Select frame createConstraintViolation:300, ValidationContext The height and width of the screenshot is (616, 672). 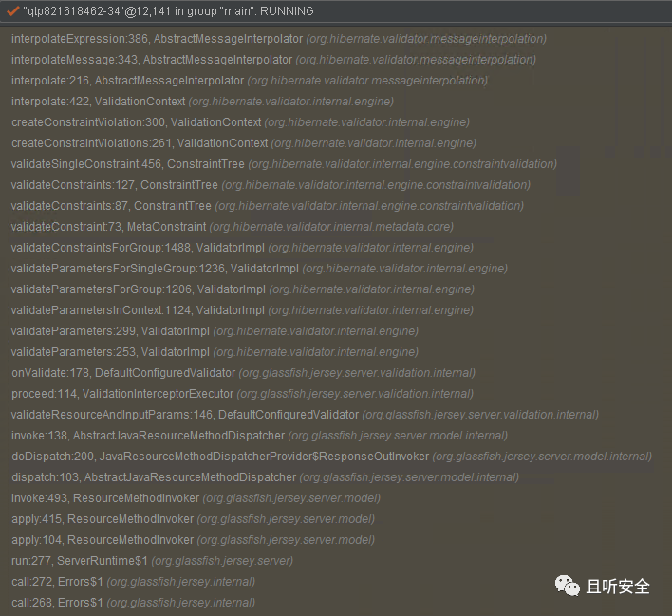[240, 122]
